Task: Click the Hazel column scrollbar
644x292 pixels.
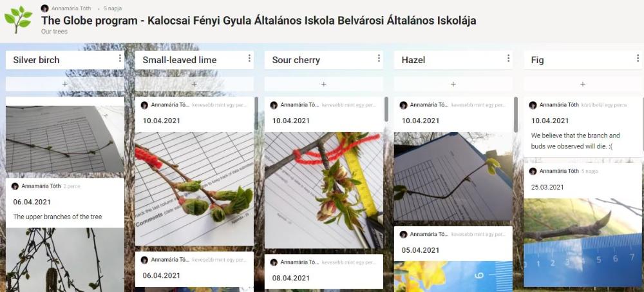Action: click(x=516, y=114)
